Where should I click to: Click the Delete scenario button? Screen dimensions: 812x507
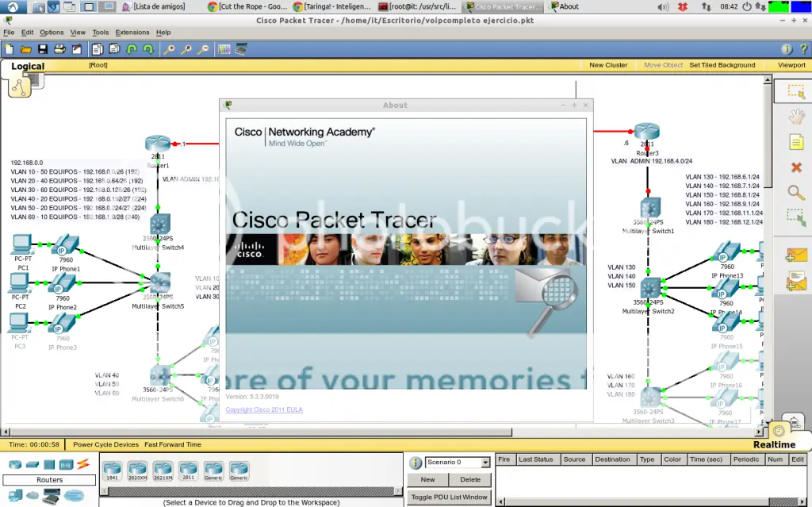click(x=470, y=479)
